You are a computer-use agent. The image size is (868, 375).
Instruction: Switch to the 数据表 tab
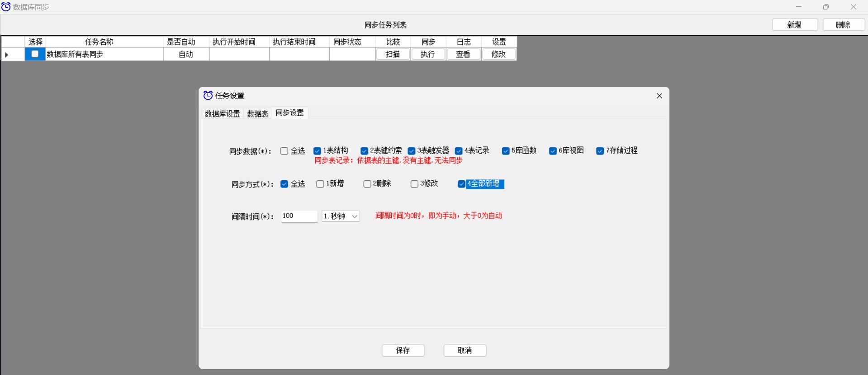[258, 114]
